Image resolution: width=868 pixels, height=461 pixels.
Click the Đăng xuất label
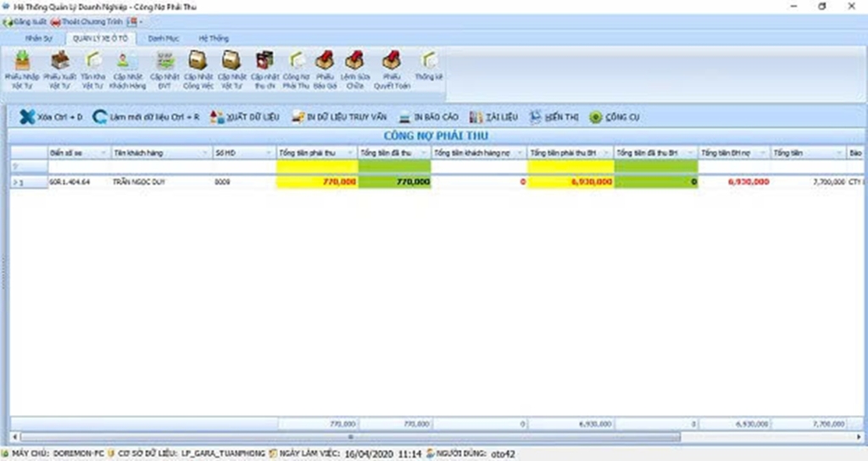[30, 22]
